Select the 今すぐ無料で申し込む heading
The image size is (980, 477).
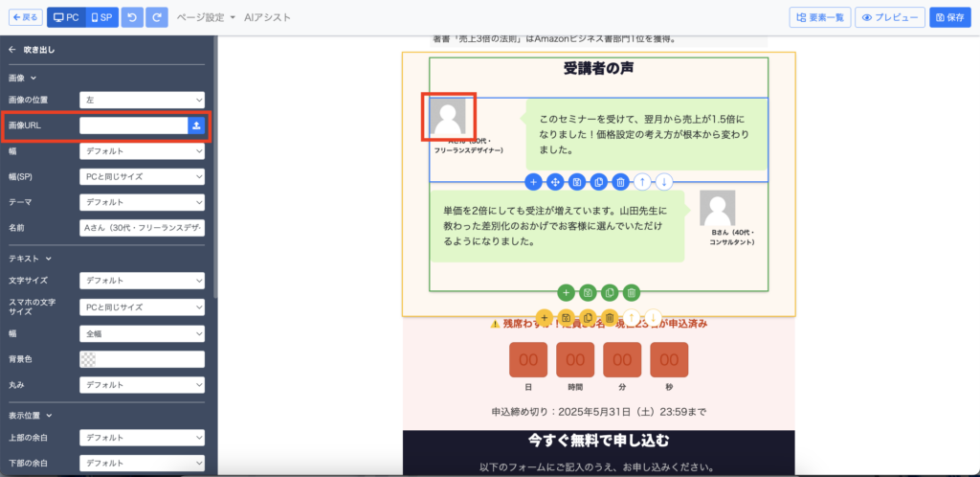coord(599,442)
